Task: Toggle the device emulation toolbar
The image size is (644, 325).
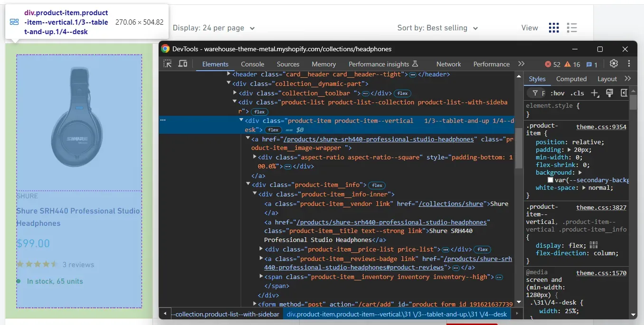Action: coord(183,64)
